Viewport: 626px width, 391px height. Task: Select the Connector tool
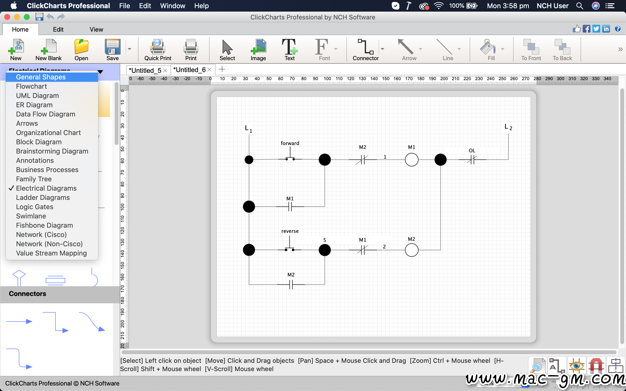pos(365,50)
